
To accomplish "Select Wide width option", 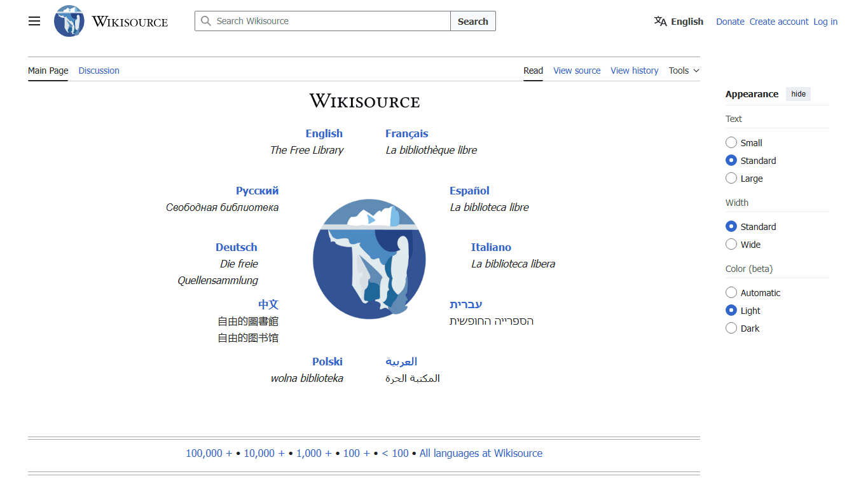I will pyautogui.click(x=731, y=244).
